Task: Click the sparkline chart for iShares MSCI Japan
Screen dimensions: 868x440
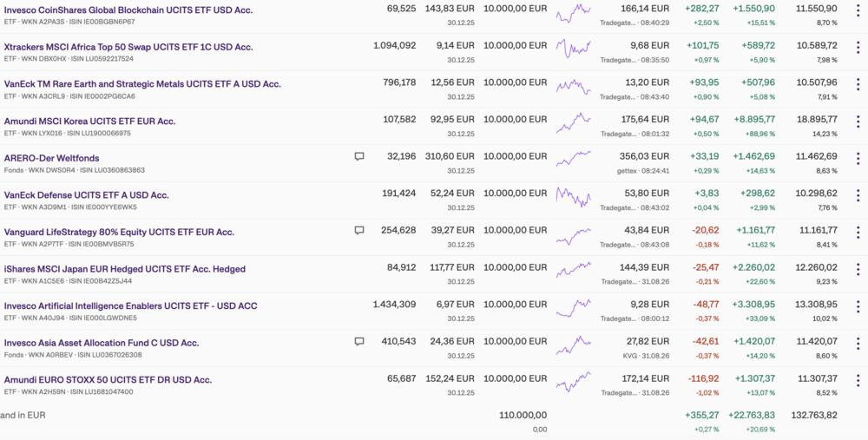Action: pyautogui.click(x=574, y=270)
